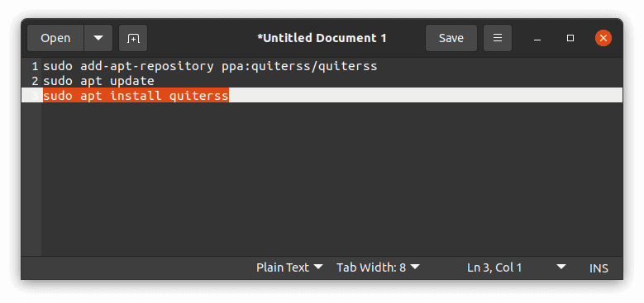Open the hamburger menu
The image size is (644, 303).
[498, 38]
